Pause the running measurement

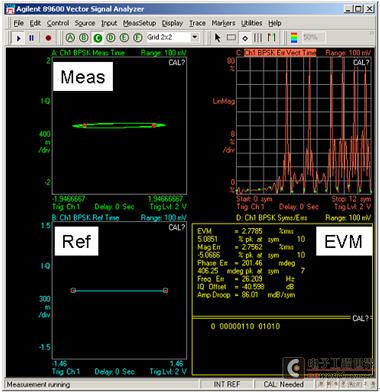coord(32,38)
